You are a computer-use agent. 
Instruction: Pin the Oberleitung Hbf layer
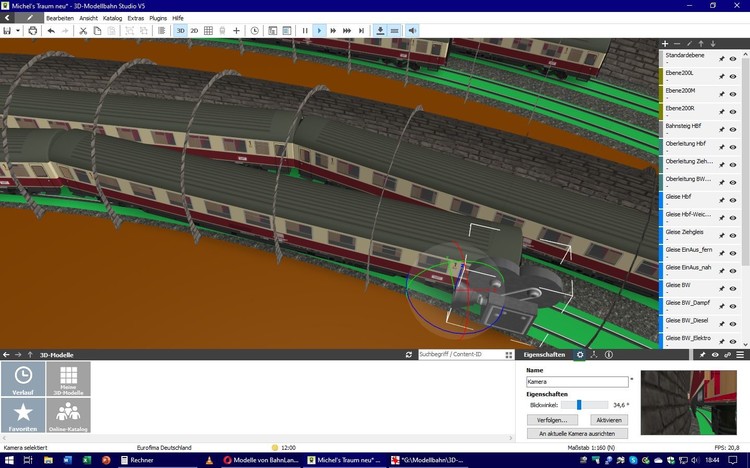pyautogui.click(x=722, y=147)
